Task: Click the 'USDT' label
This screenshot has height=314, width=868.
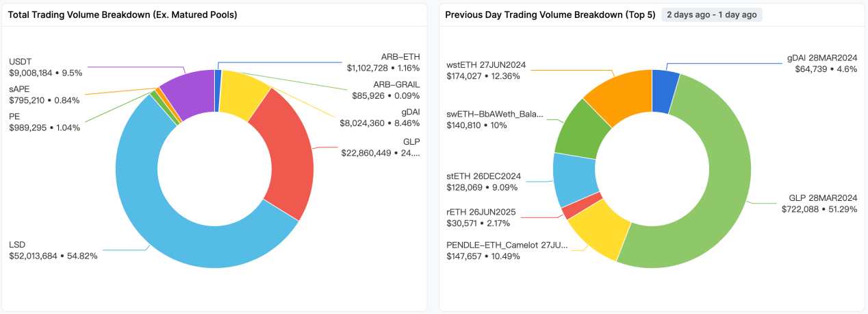Action: pos(21,62)
